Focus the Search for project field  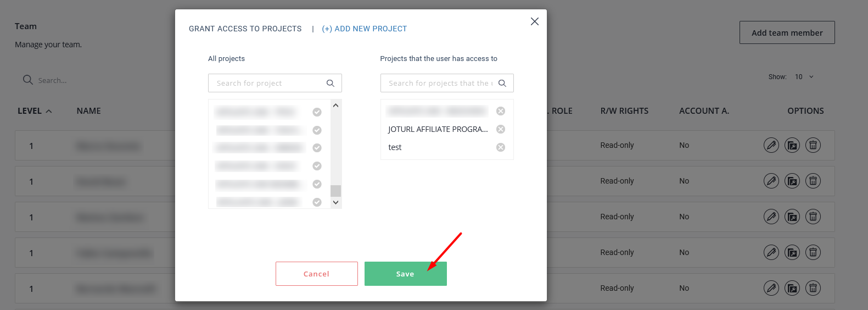(x=275, y=83)
